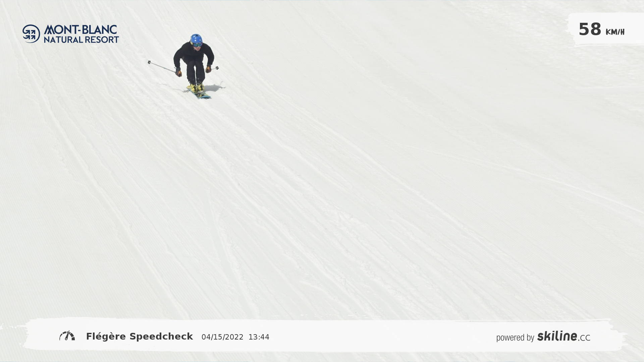
Task: Click the skiline.cc logo
Action: pyautogui.click(x=563, y=336)
